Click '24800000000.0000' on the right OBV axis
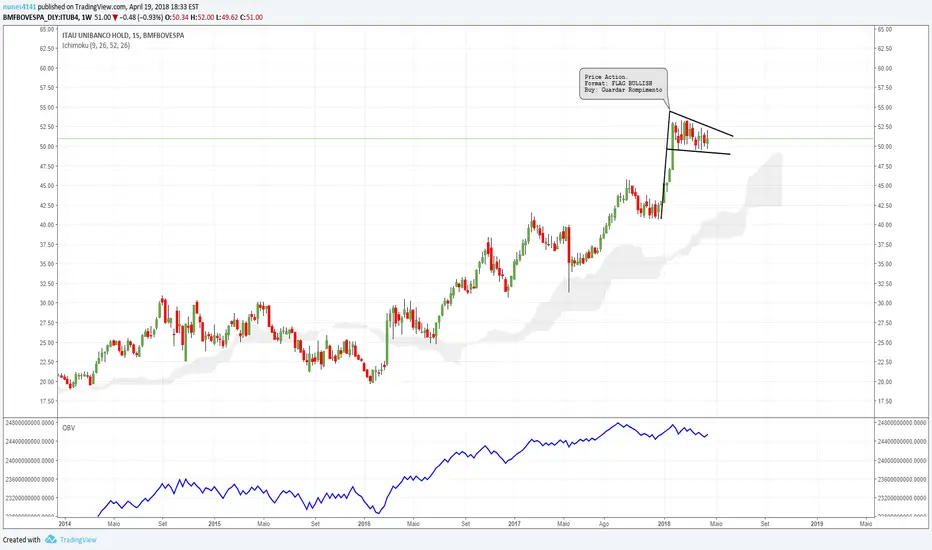Image resolution: width=932 pixels, height=550 pixels. coord(901,423)
